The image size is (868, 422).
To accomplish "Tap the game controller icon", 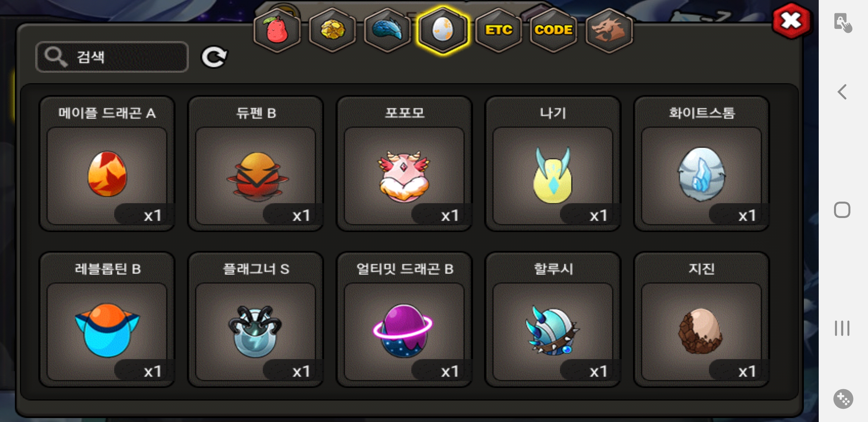I will [843, 399].
